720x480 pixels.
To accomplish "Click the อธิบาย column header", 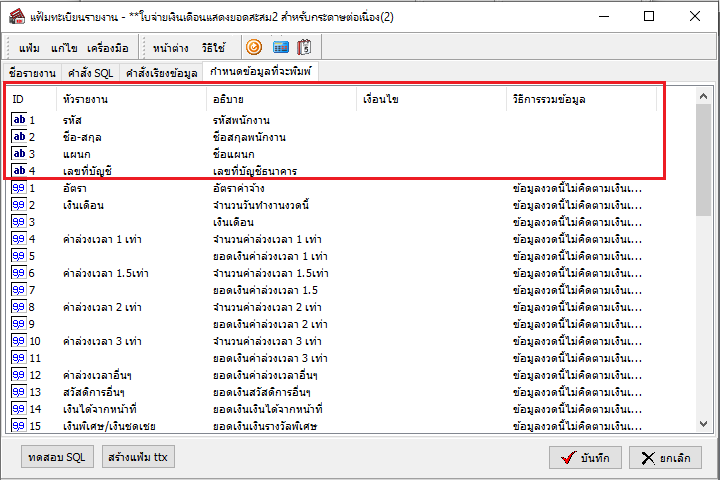I will click(281, 99).
